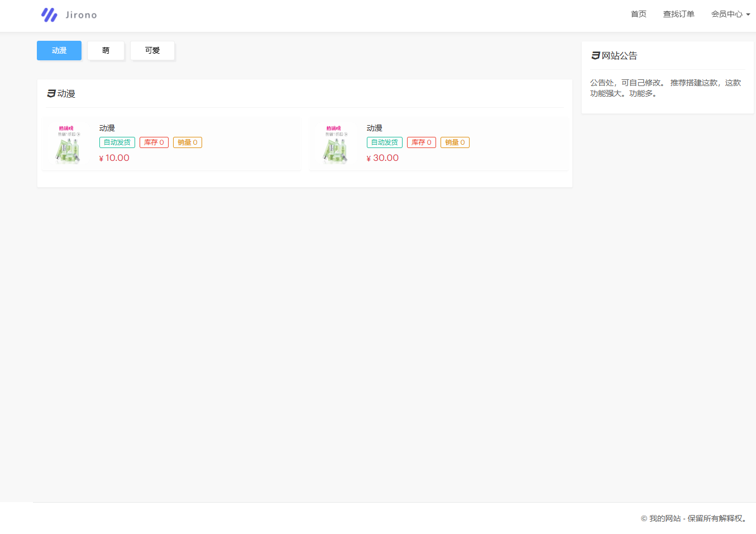
Task: Click the Jirono brand name text
Action: [82, 15]
